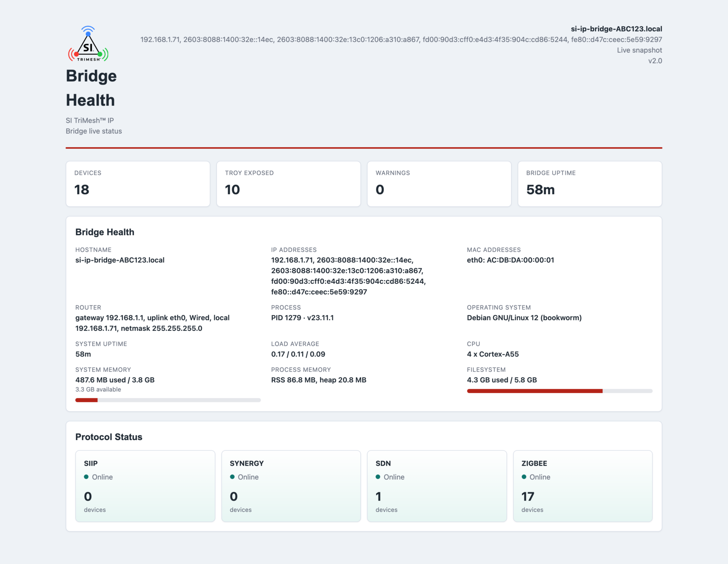
Task: Click the Devices count '18'
Action: click(82, 190)
